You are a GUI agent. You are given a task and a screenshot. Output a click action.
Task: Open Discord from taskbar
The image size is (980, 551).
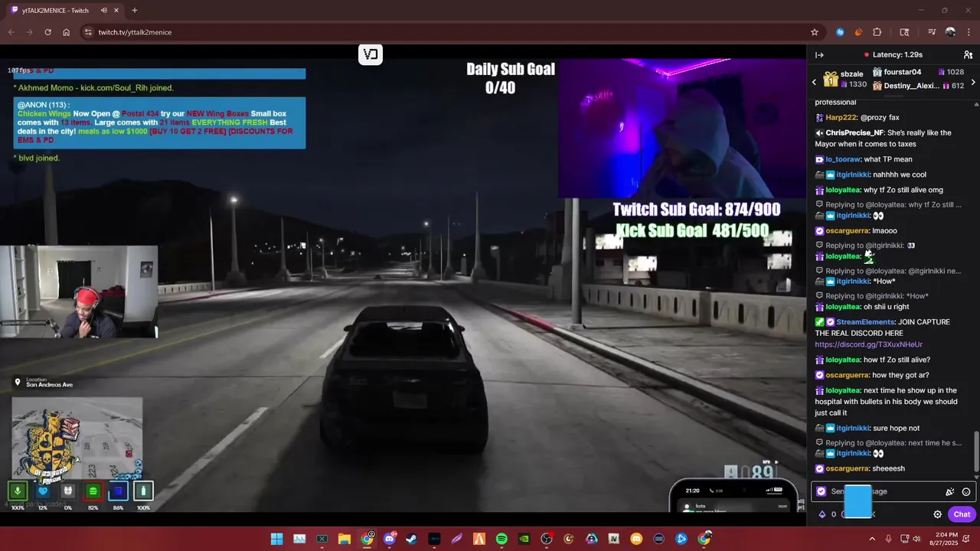[x=390, y=539]
